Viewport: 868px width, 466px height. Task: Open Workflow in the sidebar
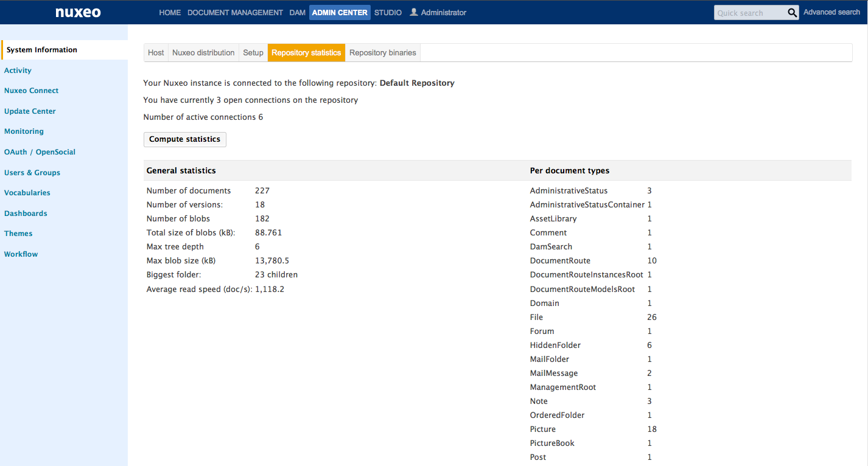tap(21, 254)
